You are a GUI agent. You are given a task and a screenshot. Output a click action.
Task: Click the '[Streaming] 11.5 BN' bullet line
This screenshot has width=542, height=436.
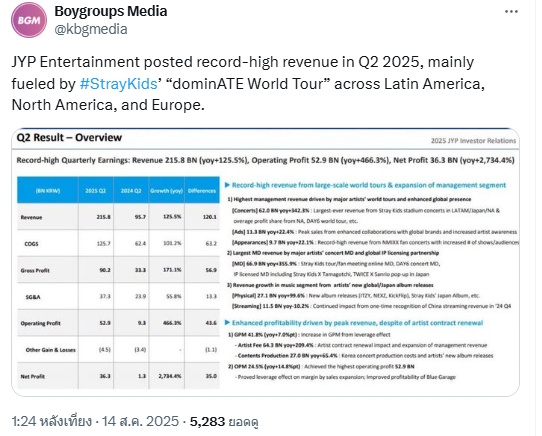coord(372,306)
